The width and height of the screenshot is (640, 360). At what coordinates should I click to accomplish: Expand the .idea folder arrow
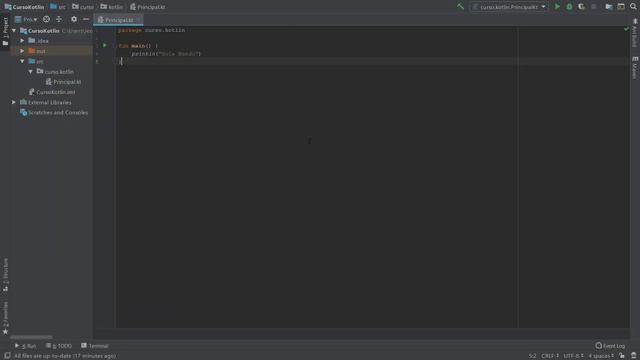tap(22, 41)
